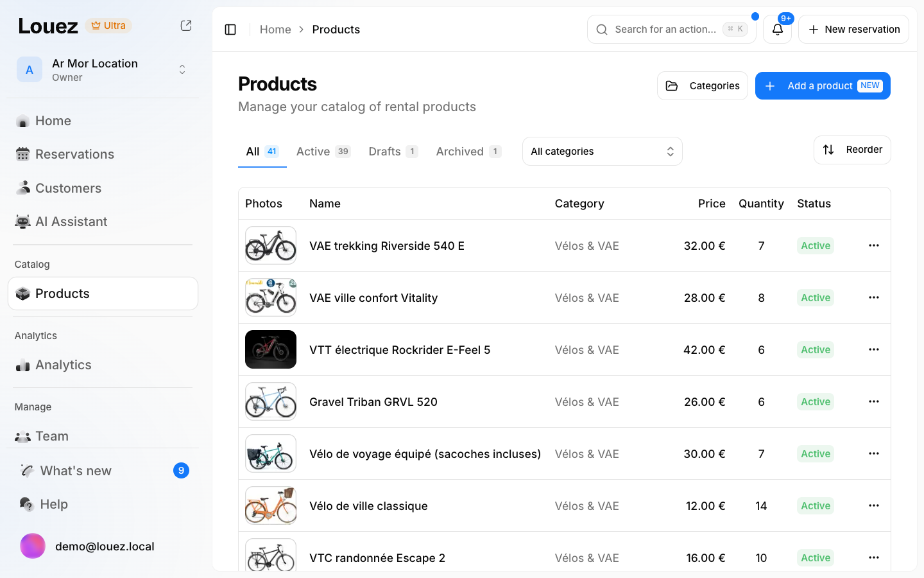Click the Categories button
Screen dimensions: 924x578
(702, 86)
